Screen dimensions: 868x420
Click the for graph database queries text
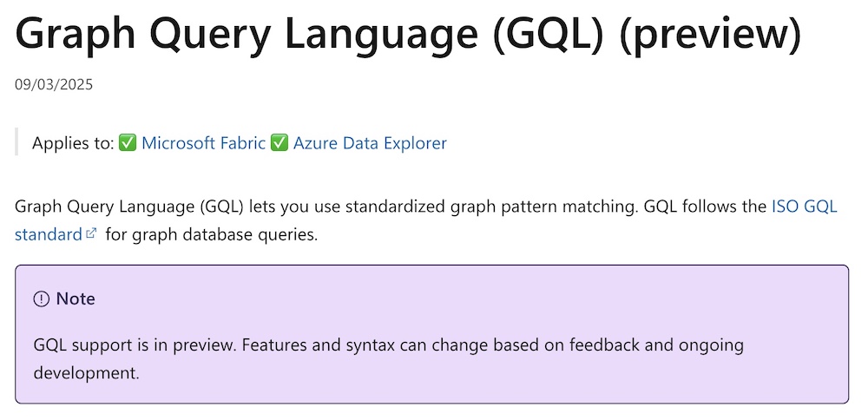212,234
